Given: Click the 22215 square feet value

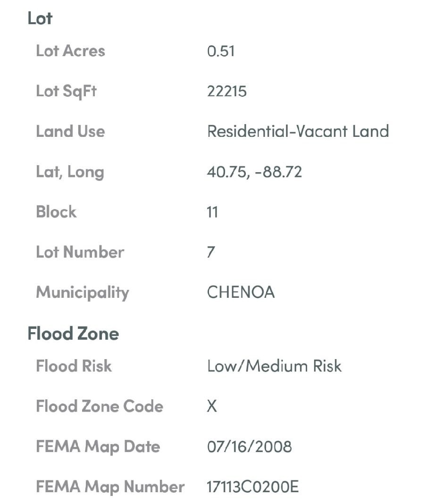Looking at the screenshot, I should (x=226, y=91).
